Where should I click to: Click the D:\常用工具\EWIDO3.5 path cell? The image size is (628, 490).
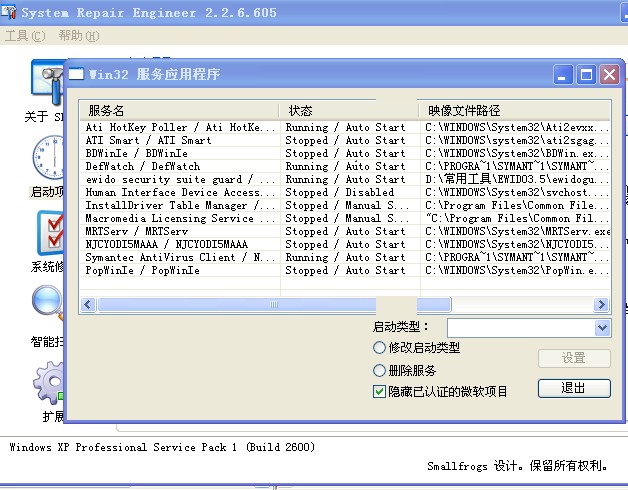(517, 179)
